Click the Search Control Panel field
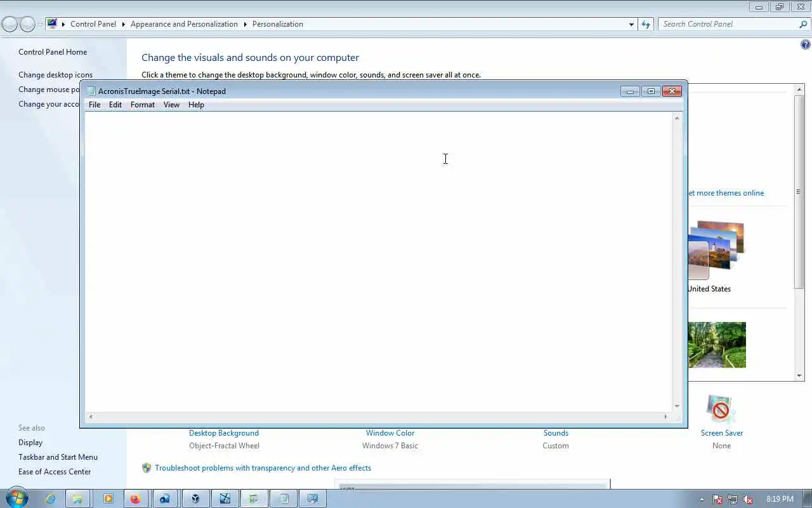 click(727, 24)
